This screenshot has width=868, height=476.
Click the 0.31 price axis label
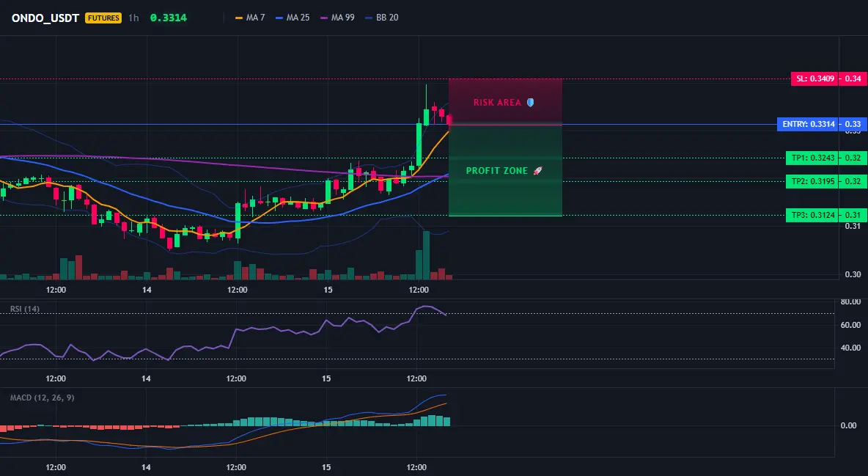[853, 226]
